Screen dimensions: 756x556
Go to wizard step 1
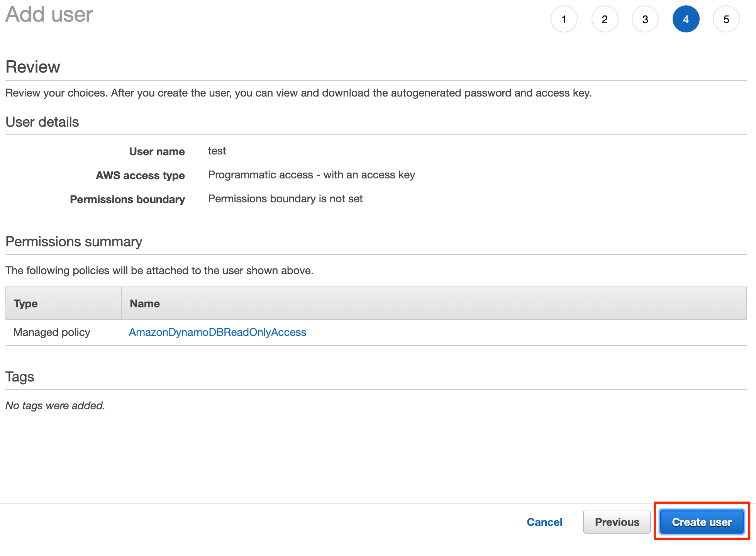(x=564, y=19)
